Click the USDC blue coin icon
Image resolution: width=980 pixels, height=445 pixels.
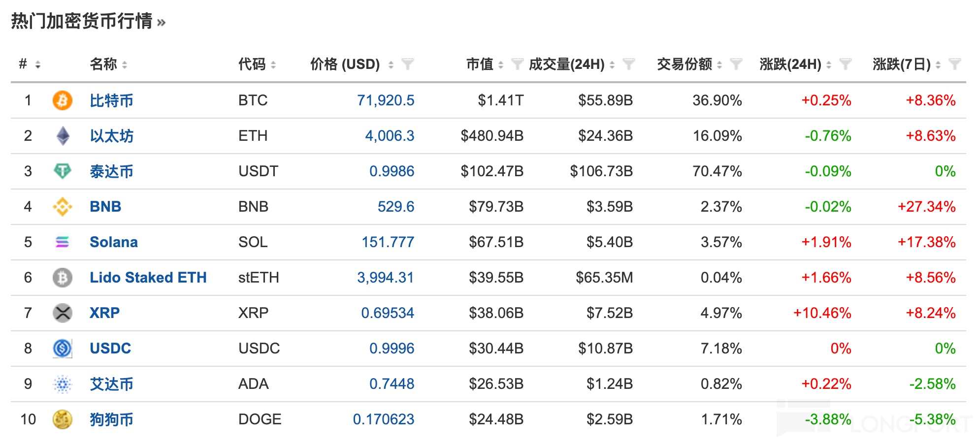click(x=62, y=349)
